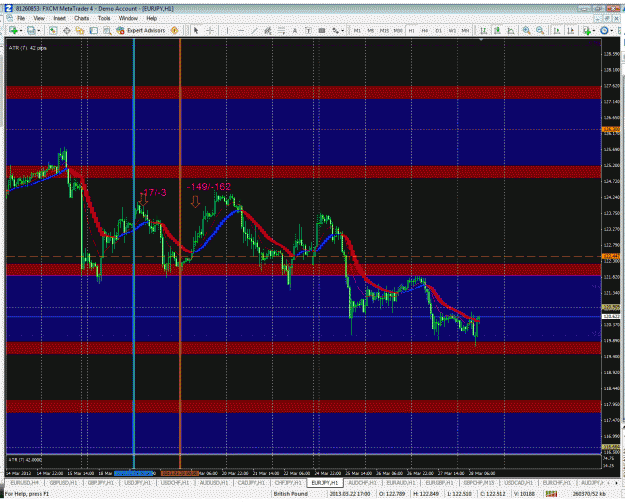Switch to H4 timeframe
625x502 pixels.
pos(425,30)
